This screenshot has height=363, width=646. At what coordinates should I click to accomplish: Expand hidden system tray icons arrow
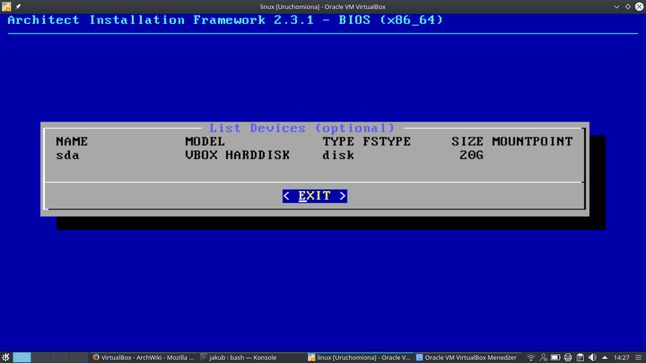pyautogui.click(x=604, y=357)
